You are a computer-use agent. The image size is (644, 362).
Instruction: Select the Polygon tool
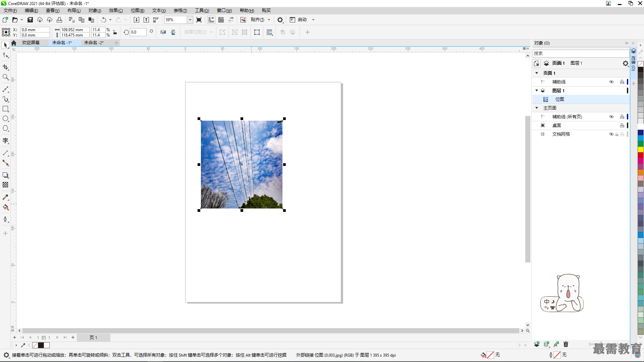[5, 128]
